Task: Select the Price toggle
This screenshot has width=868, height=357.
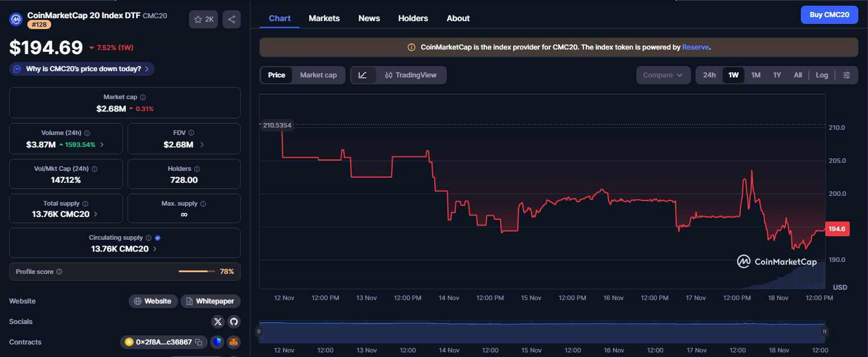Action: tap(277, 75)
